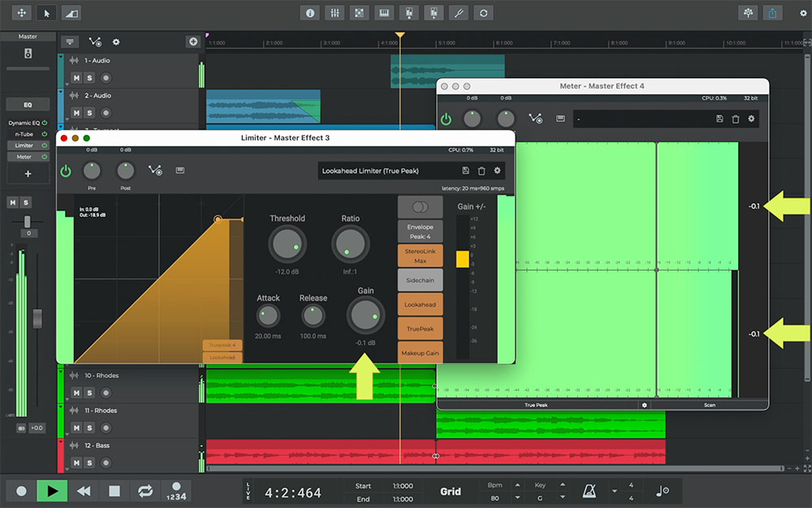Open the piano roll keyboard icon in top toolbar
Image resolution: width=812 pixels, height=508 pixels.
click(x=384, y=13)
